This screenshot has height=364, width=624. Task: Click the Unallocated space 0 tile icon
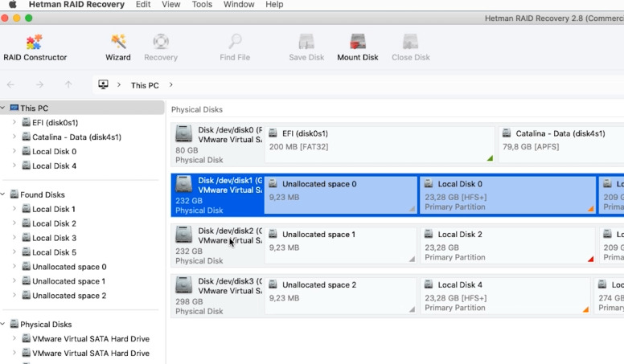(x=273, y=184)
